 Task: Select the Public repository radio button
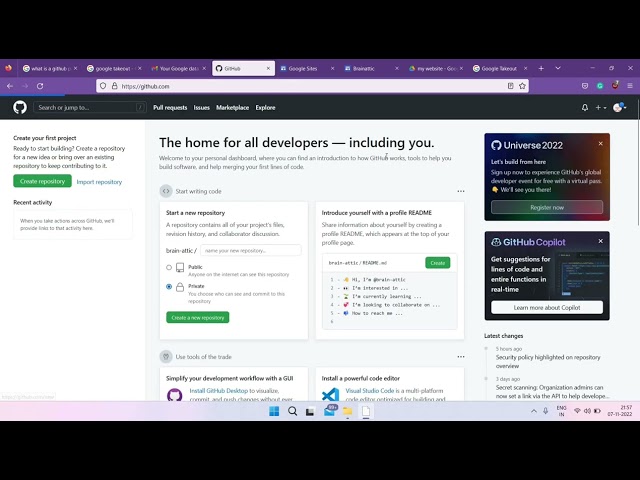169,267
